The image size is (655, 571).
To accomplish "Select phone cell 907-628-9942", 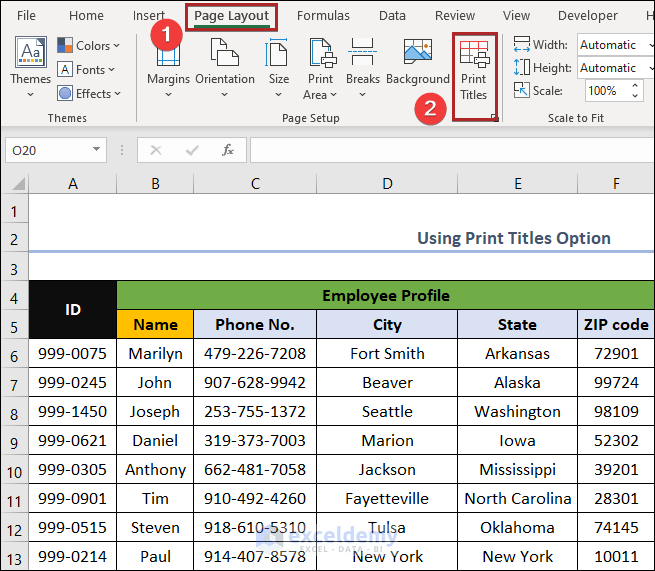I will click(255, 383).
